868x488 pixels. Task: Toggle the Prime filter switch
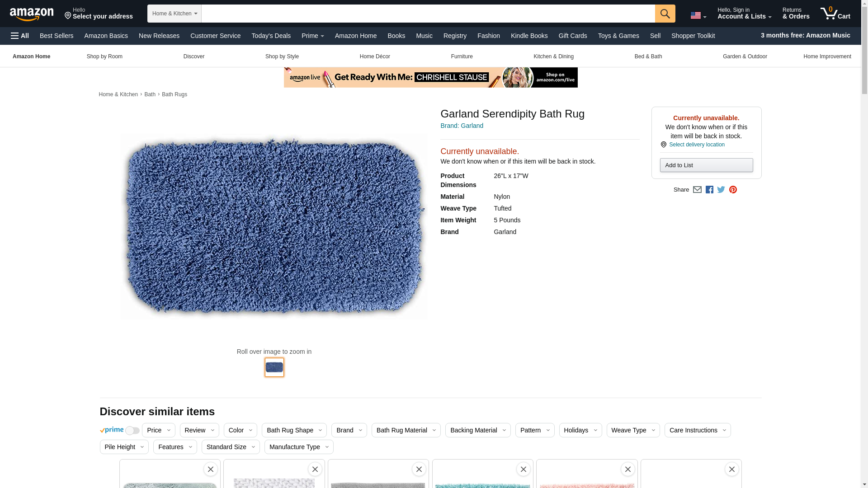pos(132,431)
